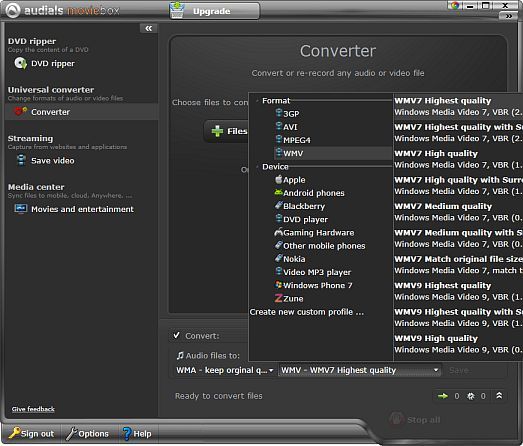Expand status details with double up arrow
The width and height of the screenshot is (523, 446).
(499, 396)
